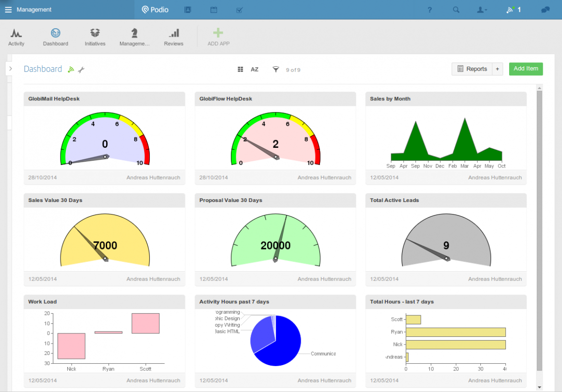Open the calendar icon in top bar
The width and height of the screenshot is (562, 392).
pos(213,9)
